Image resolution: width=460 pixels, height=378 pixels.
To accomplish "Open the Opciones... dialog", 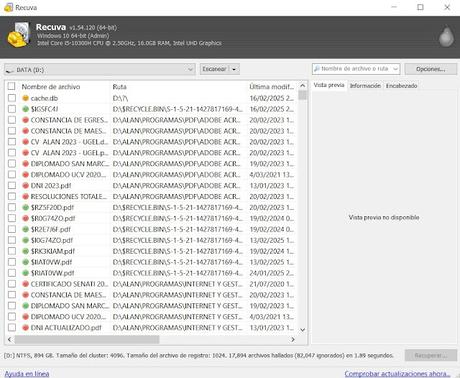I will [430, 69].
